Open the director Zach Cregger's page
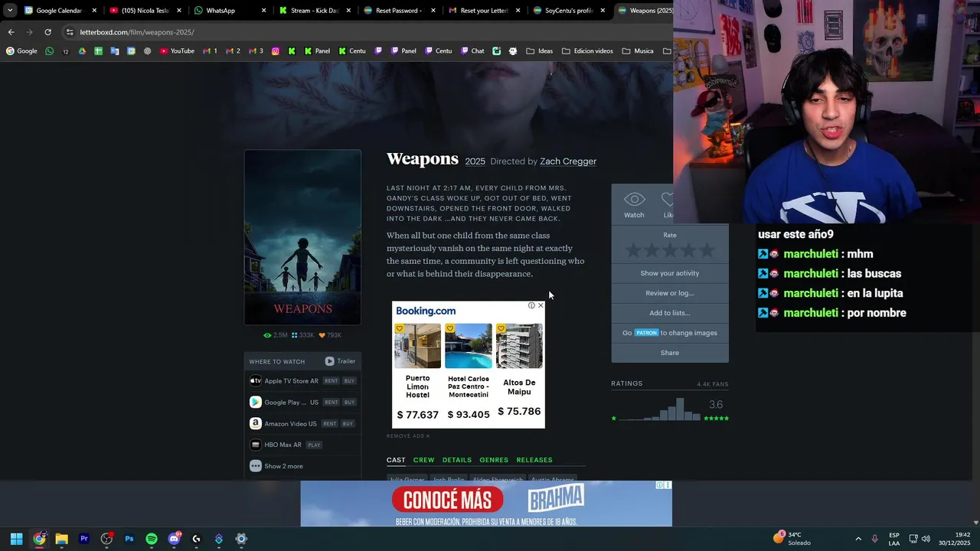Viewport: 980px width, 551px height. pos(568,161)
